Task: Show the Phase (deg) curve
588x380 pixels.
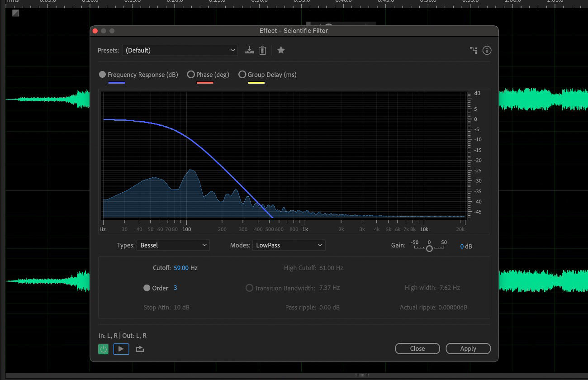Action: [191, 74]
